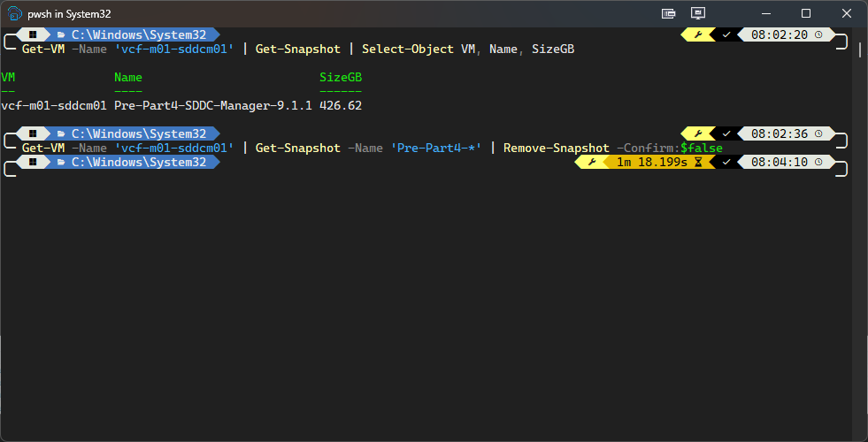Click the 'Pre-Part4-*' string
This screenshot has height=442, width=868.
[436, 149]
